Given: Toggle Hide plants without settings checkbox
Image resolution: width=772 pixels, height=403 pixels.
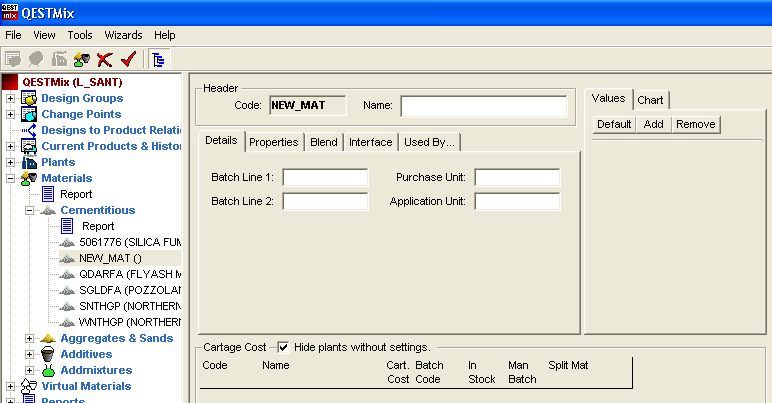Looking at the screenshot, I should 283,347.
